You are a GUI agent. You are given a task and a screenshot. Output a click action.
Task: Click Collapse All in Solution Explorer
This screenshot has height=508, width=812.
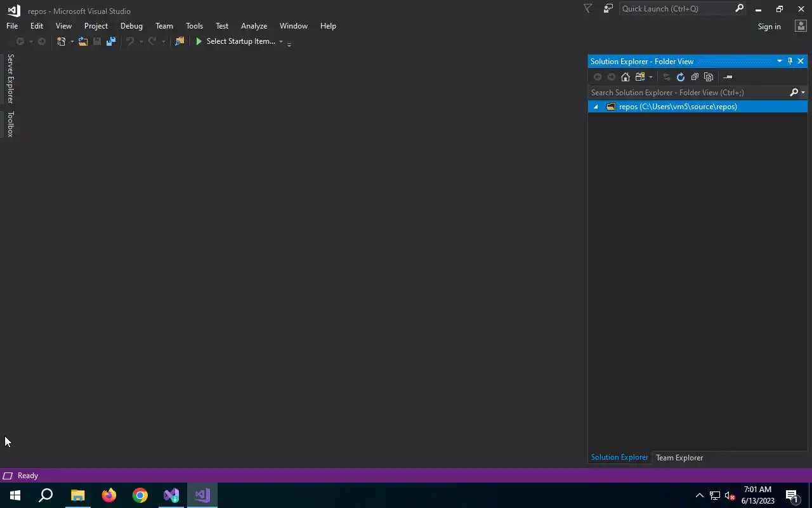[695, 77]
